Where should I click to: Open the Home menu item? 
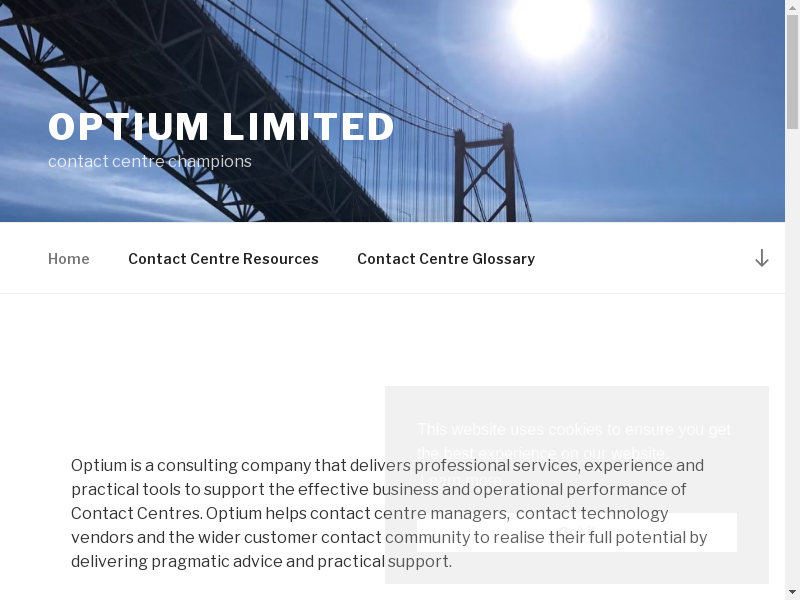coord(69,259)
